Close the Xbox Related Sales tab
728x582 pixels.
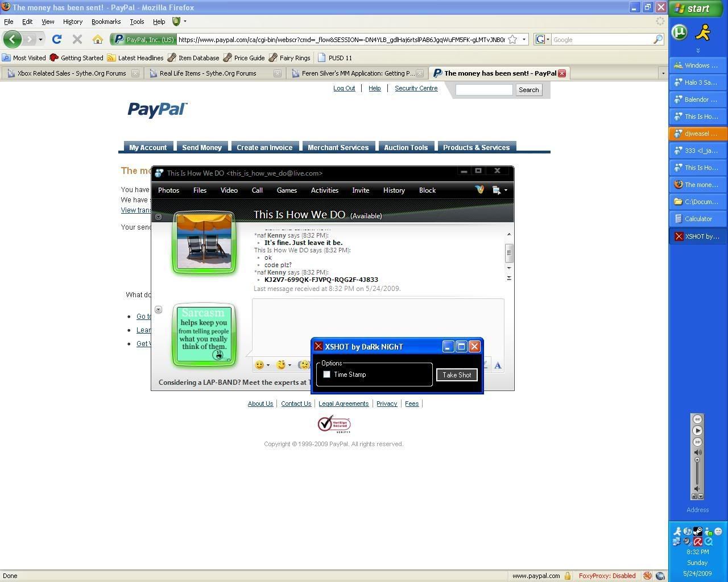click(135, 73)
